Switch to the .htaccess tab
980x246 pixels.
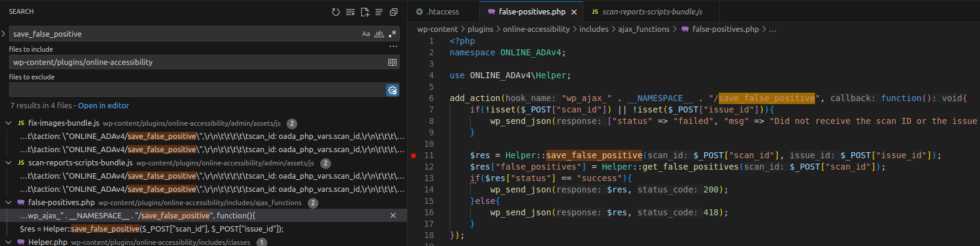point(442,12)
